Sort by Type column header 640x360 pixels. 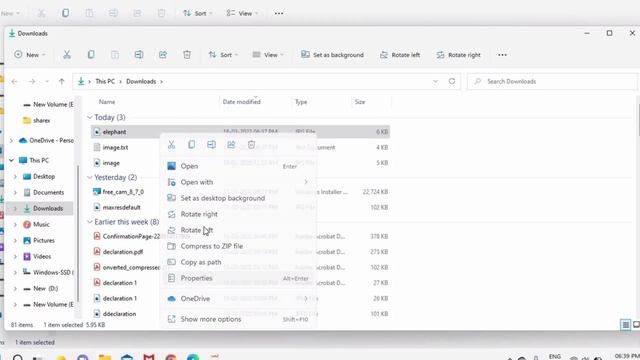(x=301, y=102)
